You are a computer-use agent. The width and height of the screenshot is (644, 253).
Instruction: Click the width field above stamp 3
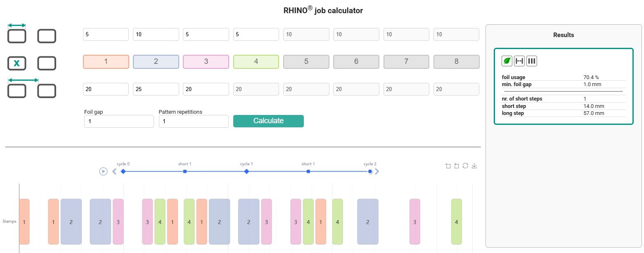click(x=206, y=35)
